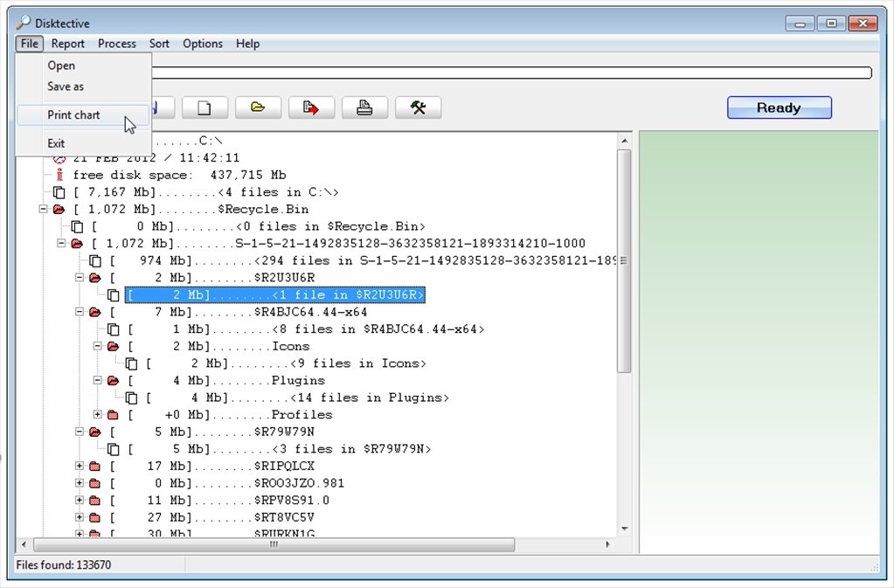The height and width of the screenshot is (588, 894).
Task: Click the files icon beside 8 files row
Action: click(114, 329)
